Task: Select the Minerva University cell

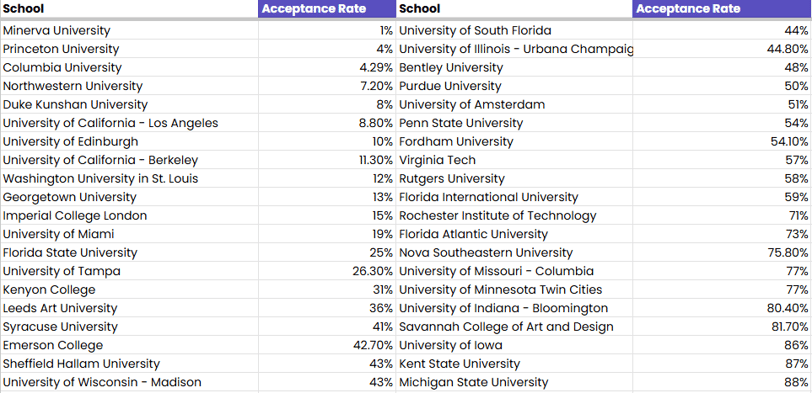Action: [129, 31]
